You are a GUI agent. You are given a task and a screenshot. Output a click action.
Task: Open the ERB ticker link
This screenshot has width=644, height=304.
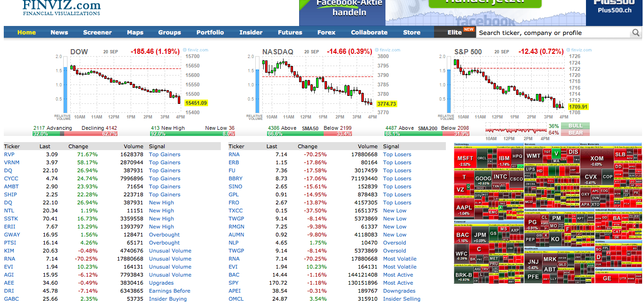[x=234, y=162]
